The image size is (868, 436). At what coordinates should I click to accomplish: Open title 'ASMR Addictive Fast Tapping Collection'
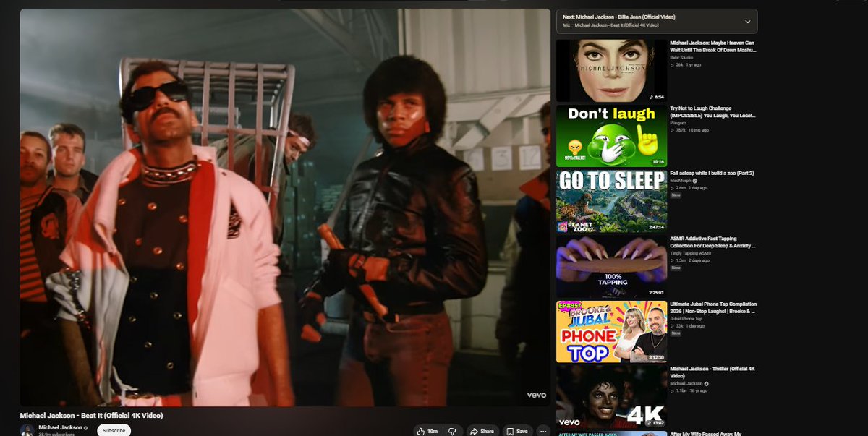(x=713, y=242)
